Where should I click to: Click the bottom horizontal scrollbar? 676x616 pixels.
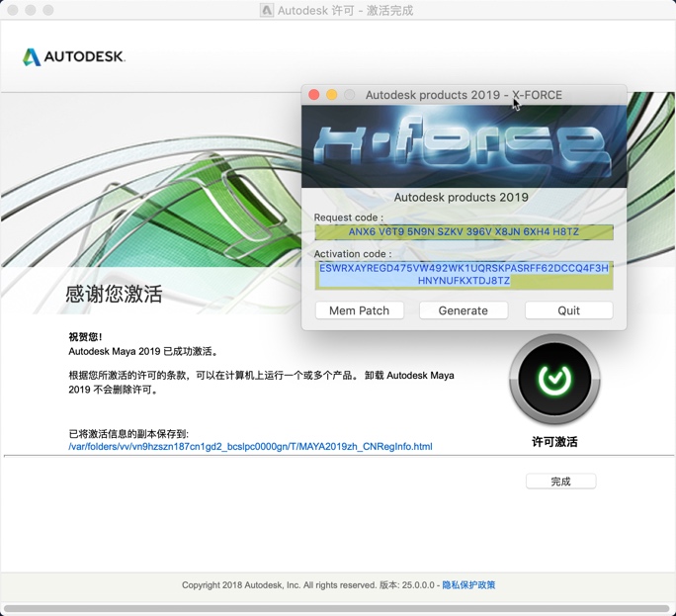click(338, 609)
